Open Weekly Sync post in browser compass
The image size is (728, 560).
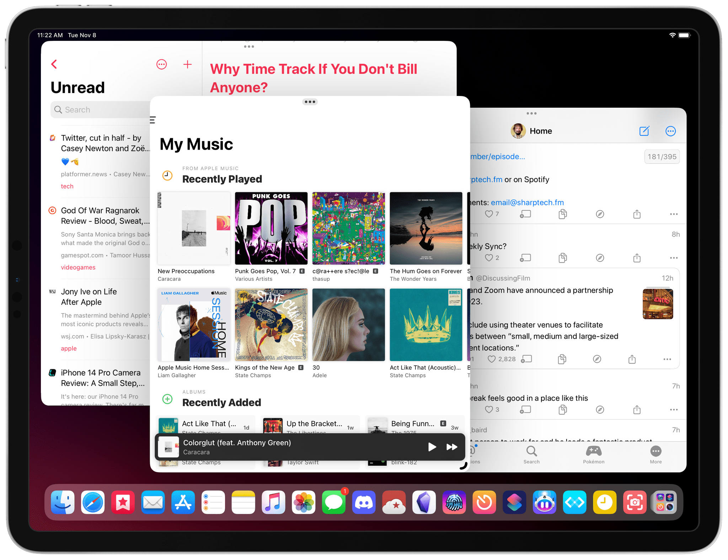pos(600,258)
